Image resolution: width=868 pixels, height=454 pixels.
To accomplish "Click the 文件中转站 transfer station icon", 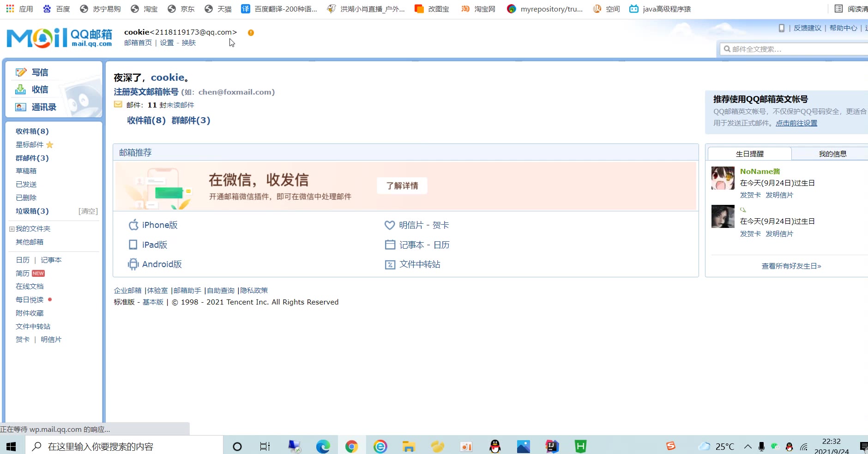I will 390,264.
